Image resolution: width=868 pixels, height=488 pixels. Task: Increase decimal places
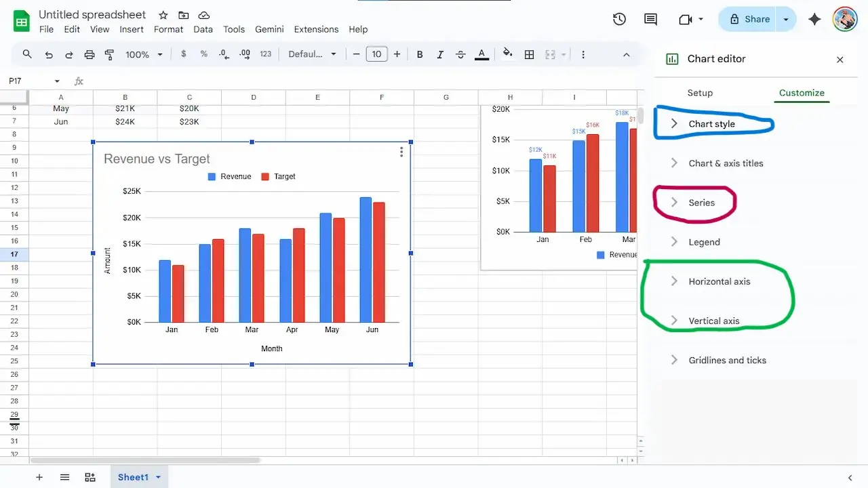pos(245,54)
